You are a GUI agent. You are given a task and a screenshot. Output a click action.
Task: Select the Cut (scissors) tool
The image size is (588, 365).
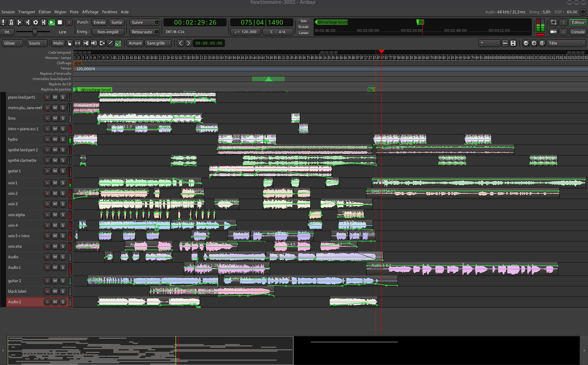(86, 43)
